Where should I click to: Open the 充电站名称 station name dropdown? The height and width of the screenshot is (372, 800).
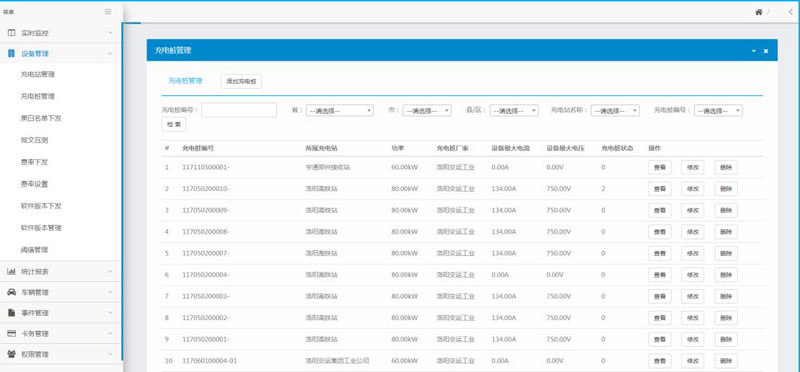coord(615,110)
